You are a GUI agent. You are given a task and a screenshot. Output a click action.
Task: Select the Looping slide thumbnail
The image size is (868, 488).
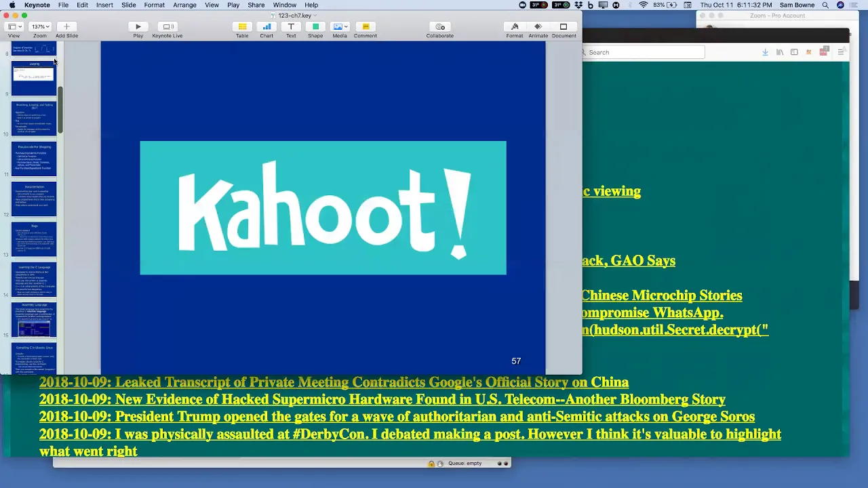point(34,78)
